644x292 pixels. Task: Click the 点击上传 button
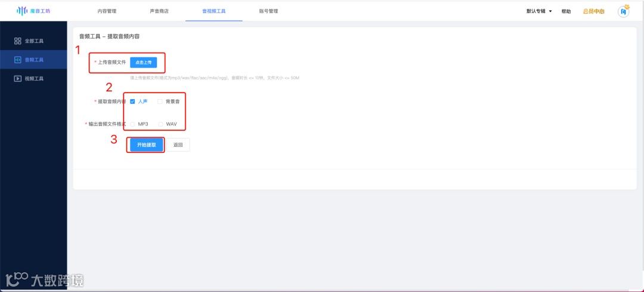[143, 62]
